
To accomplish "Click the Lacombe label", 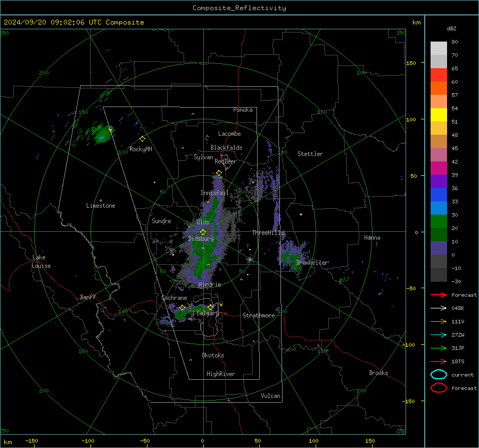I will [229, 134].
